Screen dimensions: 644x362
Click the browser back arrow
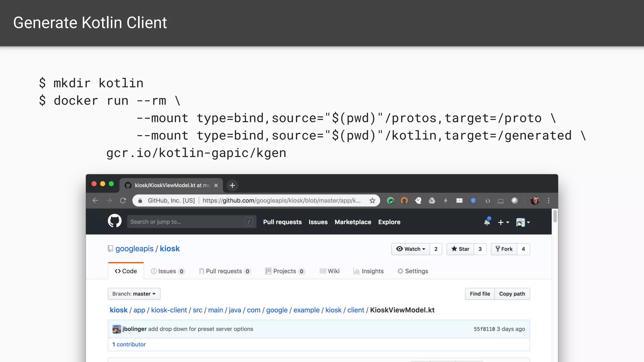click(x=95, y=200)
